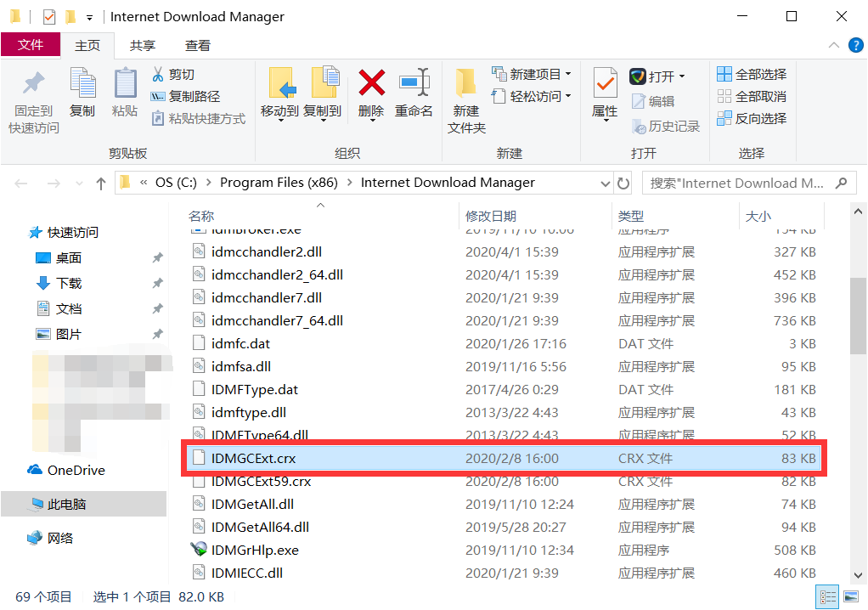Navigate forward with the right arrow

(54, 184)
